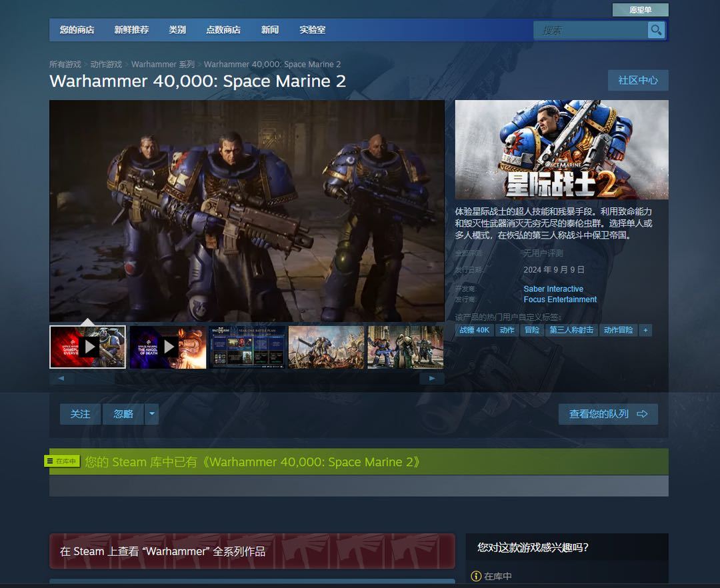View the battlefield mech screenshot thumbnail
Image resolution: width=720 pixels, height=588 pixels.
click(x=327, y=347)
